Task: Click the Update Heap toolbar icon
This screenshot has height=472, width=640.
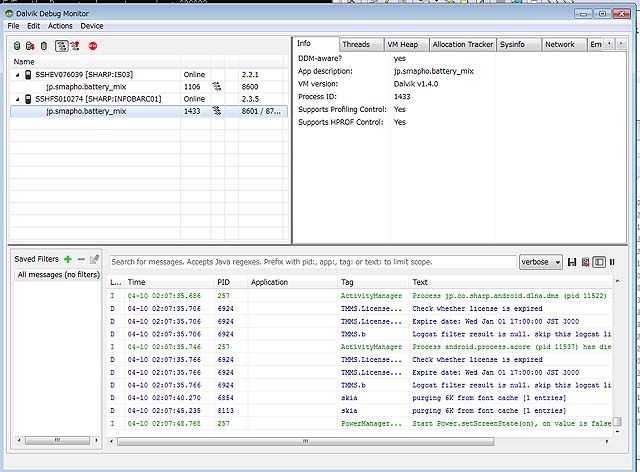Action: 17,46
